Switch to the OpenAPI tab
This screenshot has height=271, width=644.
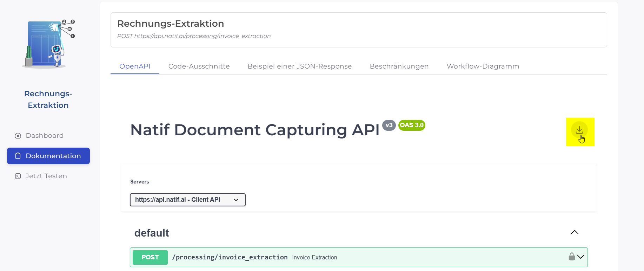pos(135,66)
